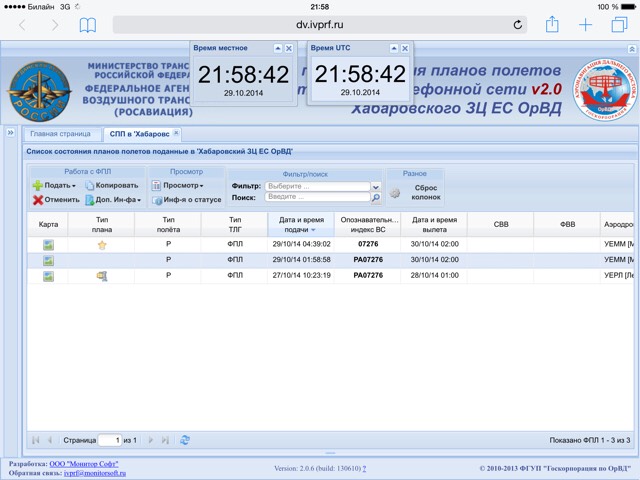Click the Отменить red cross button

tap(56, 200)
